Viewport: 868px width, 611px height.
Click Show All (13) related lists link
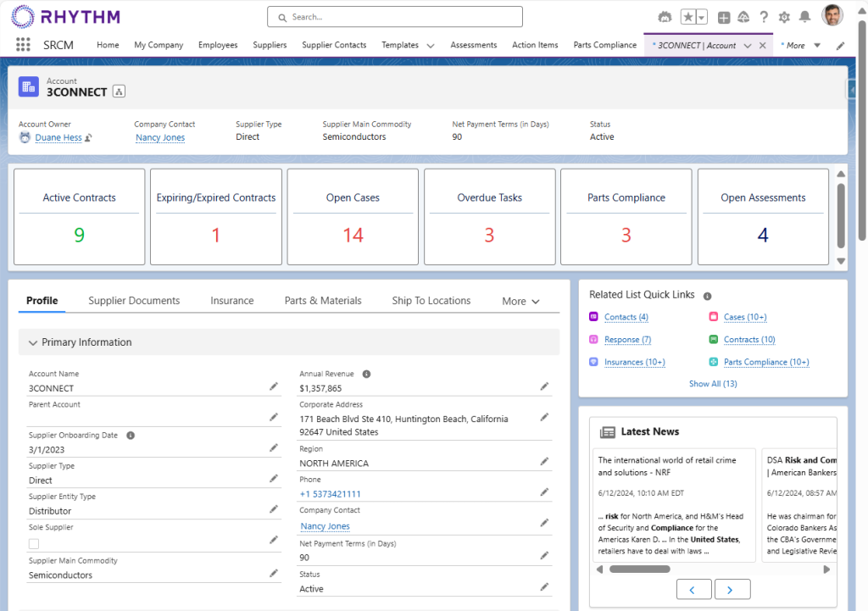tap(712, 384)
